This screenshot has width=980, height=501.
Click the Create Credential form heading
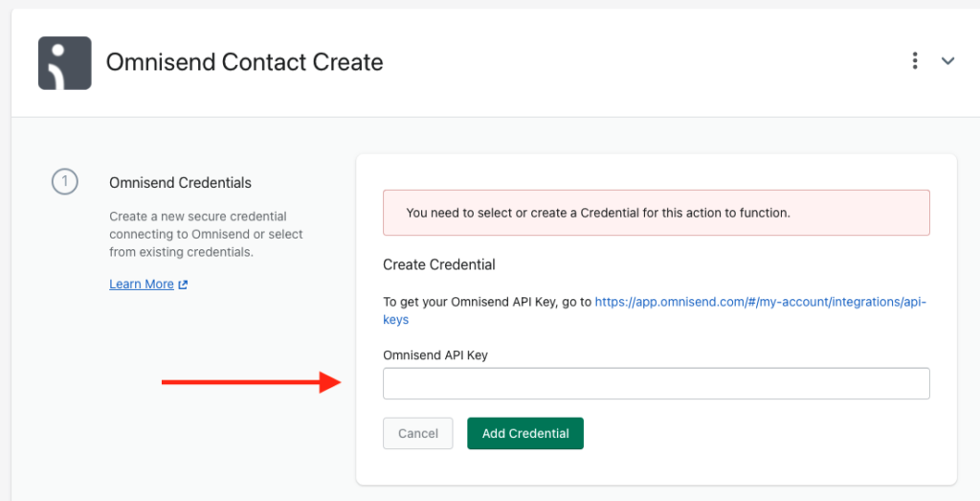pos(438,264)
